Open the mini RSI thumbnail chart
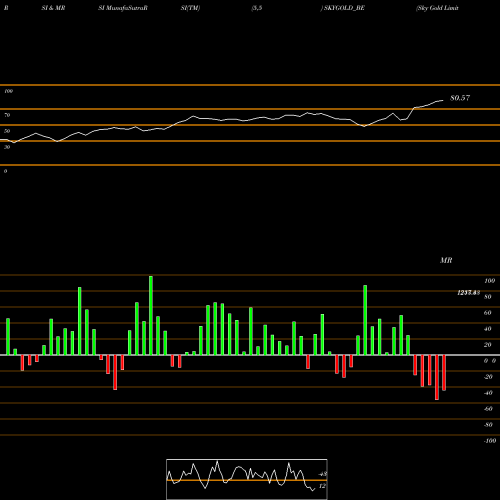 pyautogui.click(x=247, y=479)
